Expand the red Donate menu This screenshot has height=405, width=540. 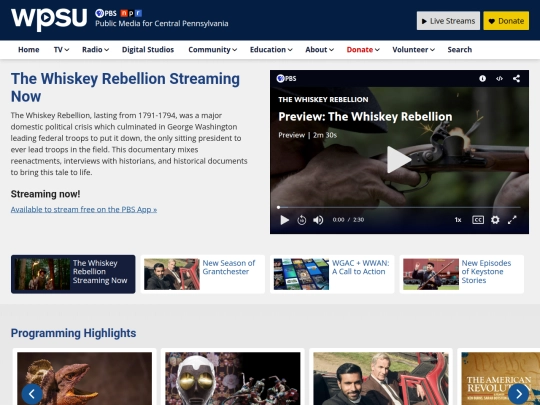363,50
